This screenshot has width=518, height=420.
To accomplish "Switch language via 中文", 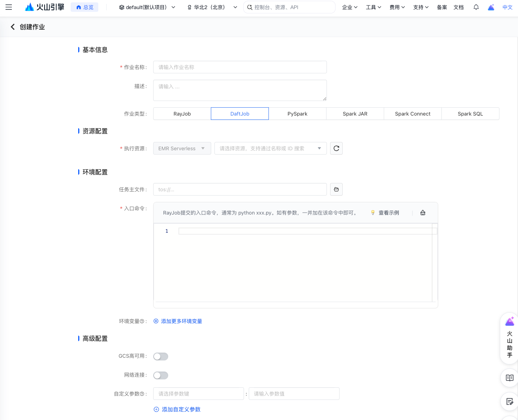I will [507, 7].
